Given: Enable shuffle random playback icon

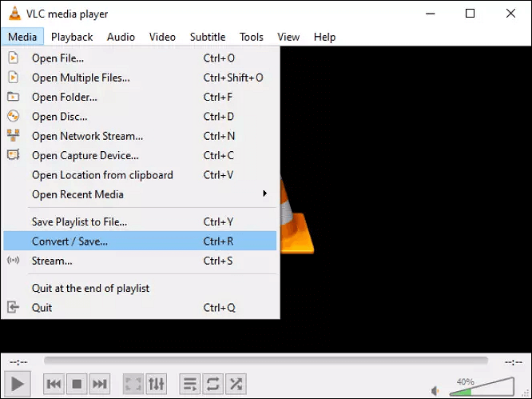Looking at the screenshot, I should coord(236,385).
